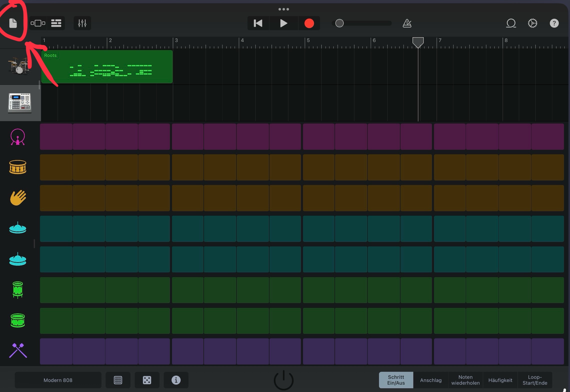The image size is (570, 392).
Task: Open song settings gear icon
Action: tap(532, 23)
